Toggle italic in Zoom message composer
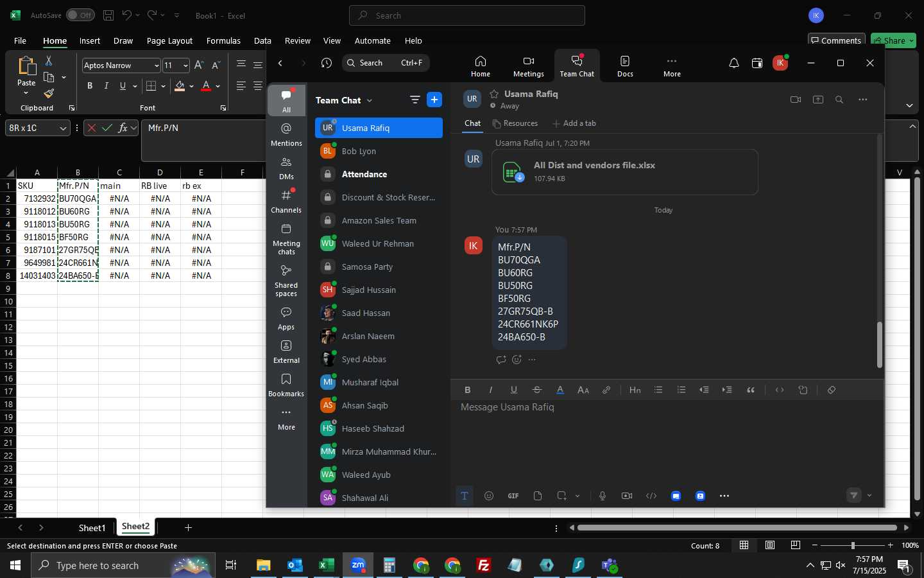This screenshot has width=924, height=578. pyautogui.click(x=491, y=390)
